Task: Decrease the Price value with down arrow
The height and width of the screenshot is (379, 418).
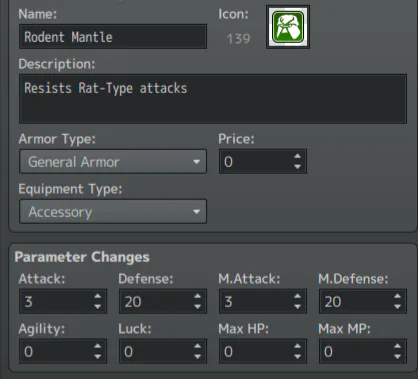Action: 297,167
